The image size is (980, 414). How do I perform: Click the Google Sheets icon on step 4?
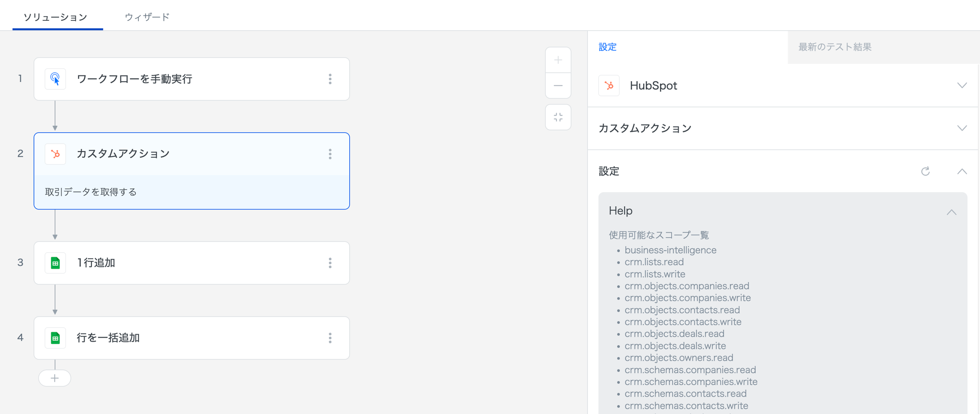(55, 338)
